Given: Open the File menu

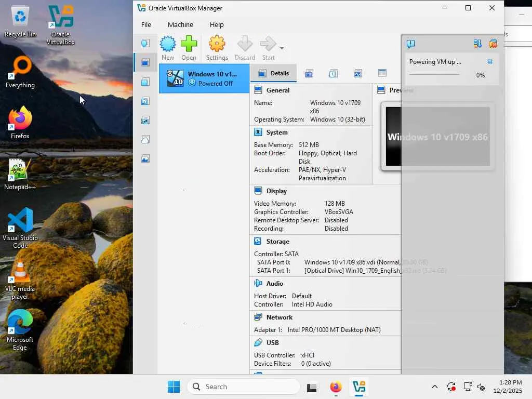Looking at the screenshot, I should (146, 25).
